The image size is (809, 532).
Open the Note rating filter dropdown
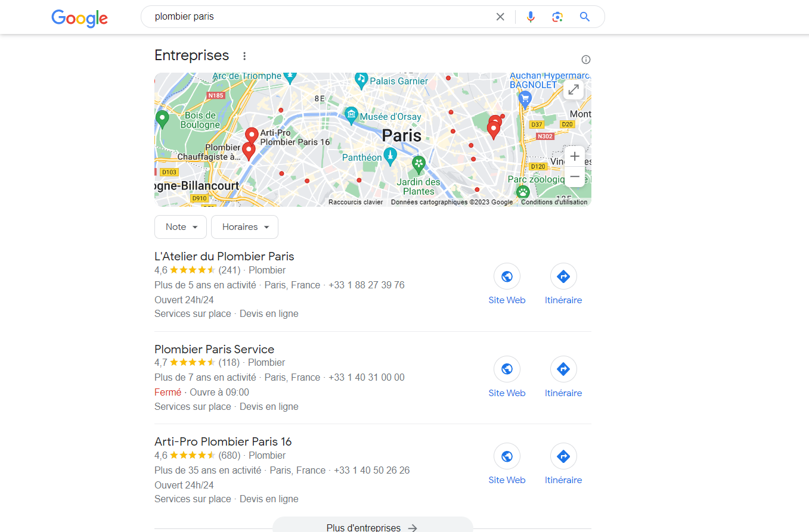coord(181,227)
